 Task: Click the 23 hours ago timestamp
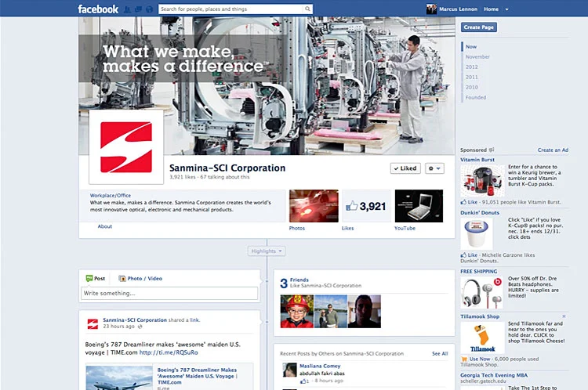coord(118,327)
